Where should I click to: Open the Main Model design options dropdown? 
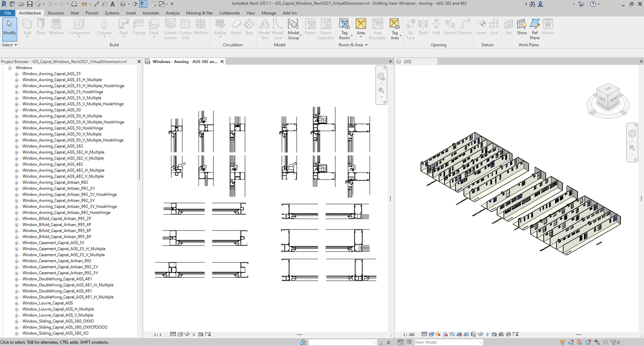tap(448, 342)
